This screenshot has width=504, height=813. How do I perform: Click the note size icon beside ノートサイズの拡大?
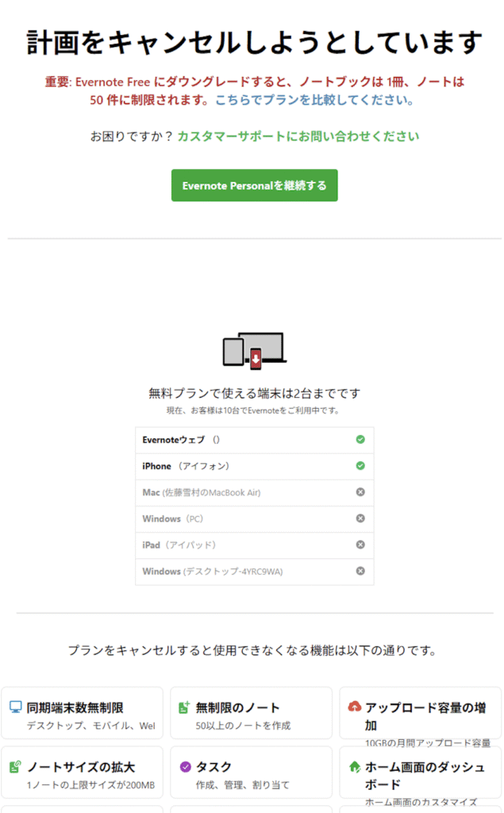[x=16, y=766]
